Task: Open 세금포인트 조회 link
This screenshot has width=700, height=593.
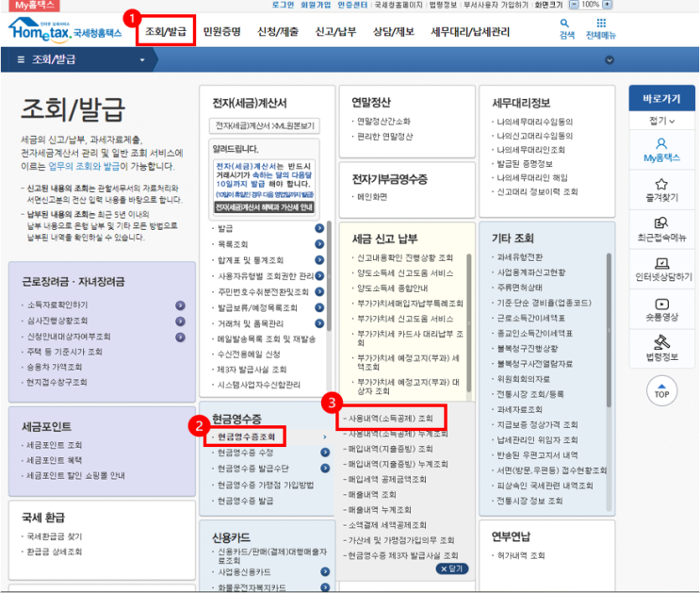Action: click(54, 445)
